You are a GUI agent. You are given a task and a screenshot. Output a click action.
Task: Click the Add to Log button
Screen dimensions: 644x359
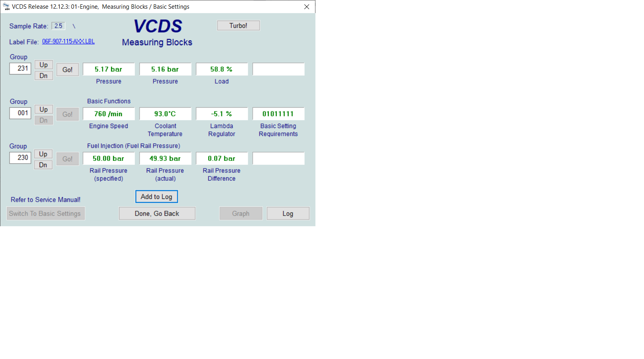pyautogui.click(x=156, y=197)
